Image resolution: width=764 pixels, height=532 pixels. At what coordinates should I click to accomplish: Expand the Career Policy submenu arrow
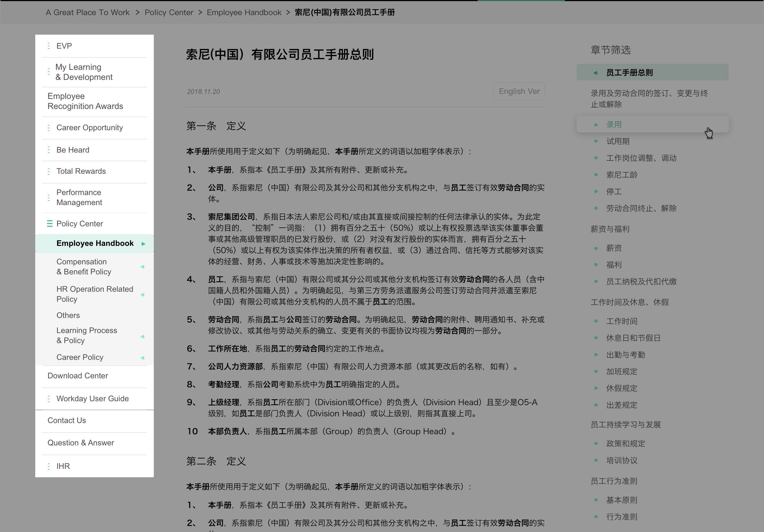(x=142, y=358)
